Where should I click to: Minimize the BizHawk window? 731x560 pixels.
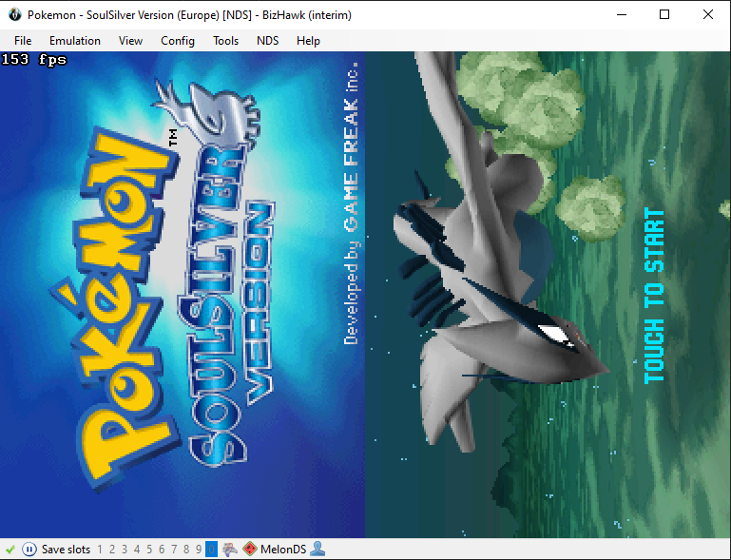coord(622,14)
